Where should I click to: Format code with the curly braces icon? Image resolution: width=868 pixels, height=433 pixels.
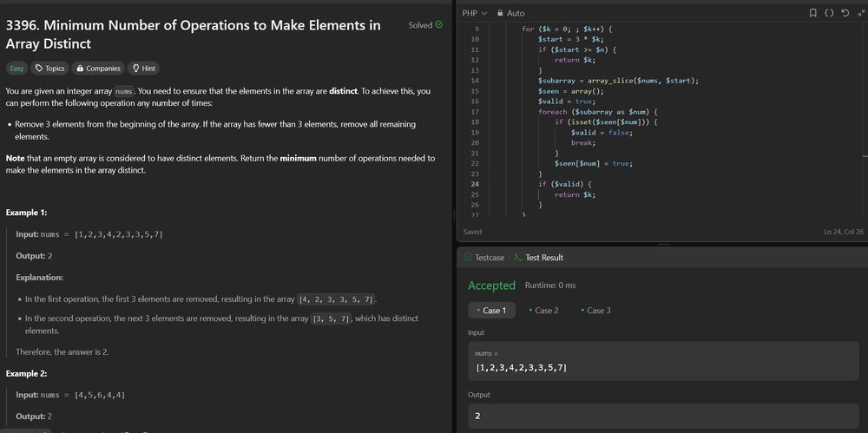coord(829,13)
